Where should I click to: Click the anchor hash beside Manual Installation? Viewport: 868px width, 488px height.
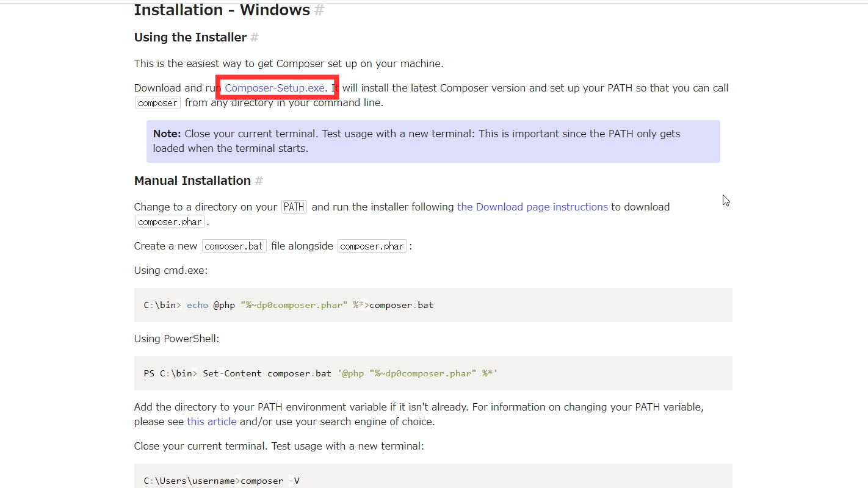pos(259,181)
